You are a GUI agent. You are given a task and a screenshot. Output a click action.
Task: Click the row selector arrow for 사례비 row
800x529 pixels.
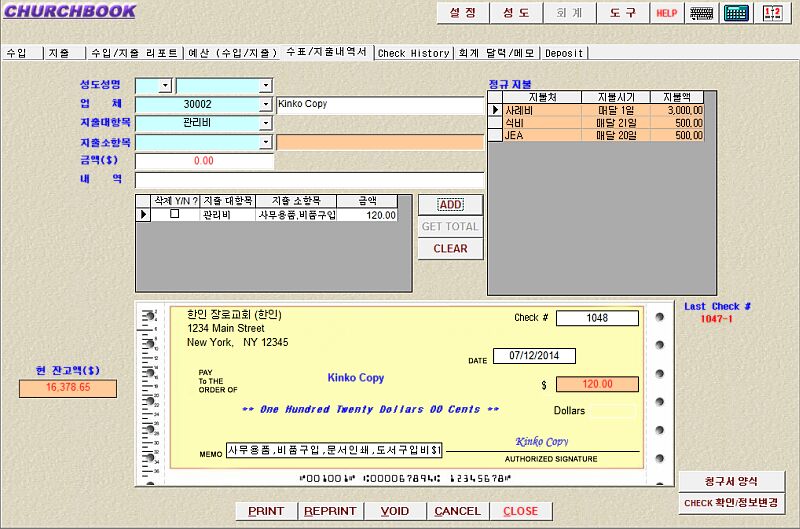click(495, 110)
